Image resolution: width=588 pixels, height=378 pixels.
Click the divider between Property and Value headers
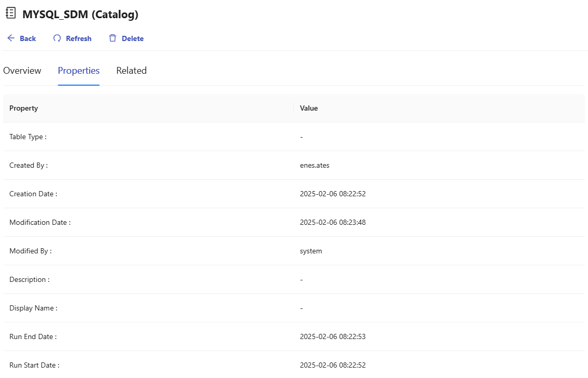(x=294, y=108)
